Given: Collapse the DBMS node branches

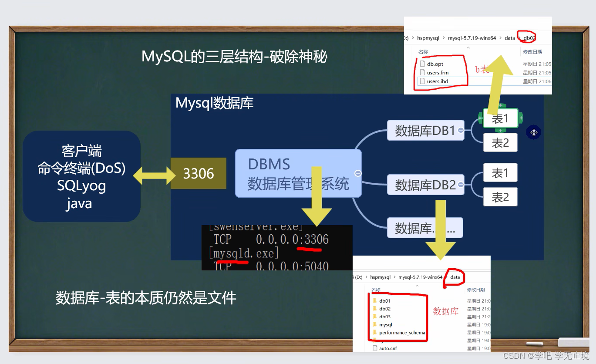Looking at the screenshot, I should 358,173.
